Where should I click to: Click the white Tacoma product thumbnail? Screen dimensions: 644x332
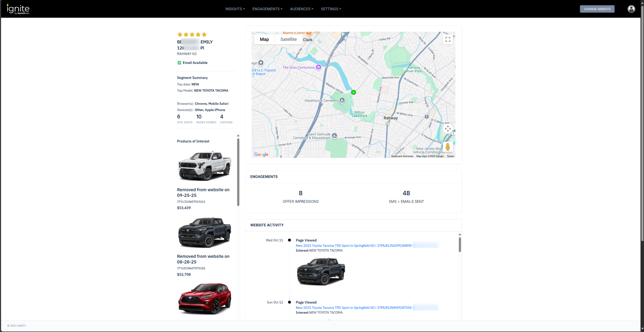coord(205,166)
